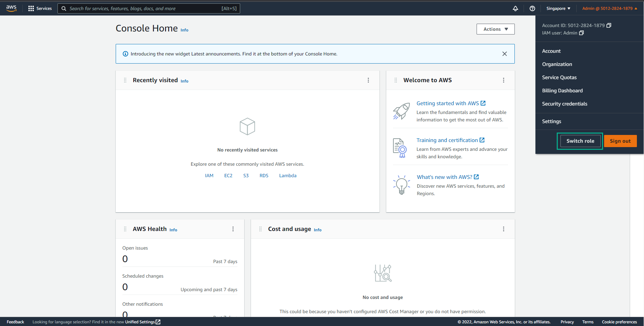Open Security credentials in the user menu
The height and width of the screenshot is (326, 644).
pyautogui.click(x=565, y=104)
